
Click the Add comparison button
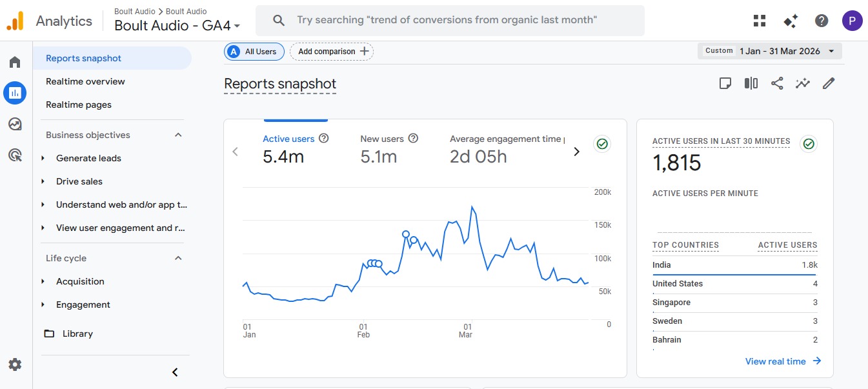(x=332, y=52)
